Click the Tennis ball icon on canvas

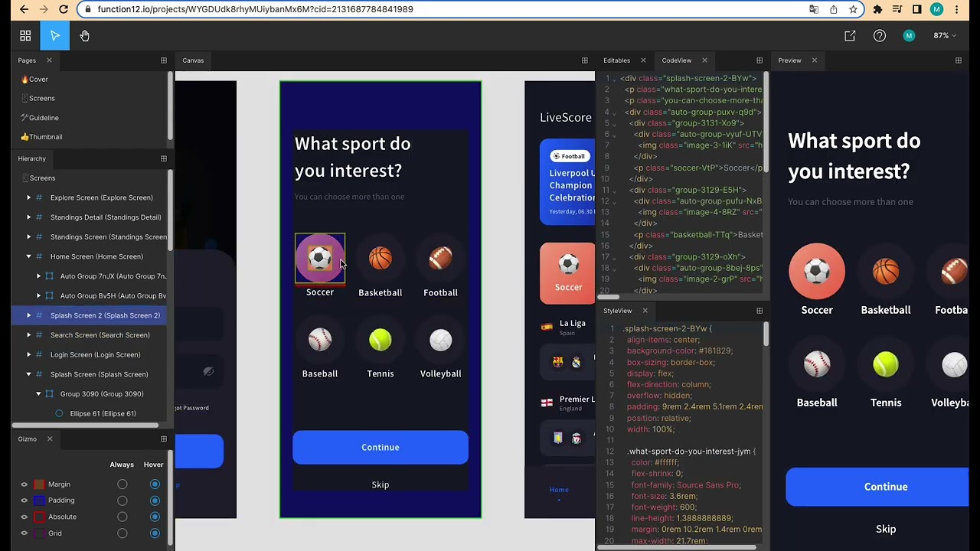pyautogui.click(x=381, y=340)
